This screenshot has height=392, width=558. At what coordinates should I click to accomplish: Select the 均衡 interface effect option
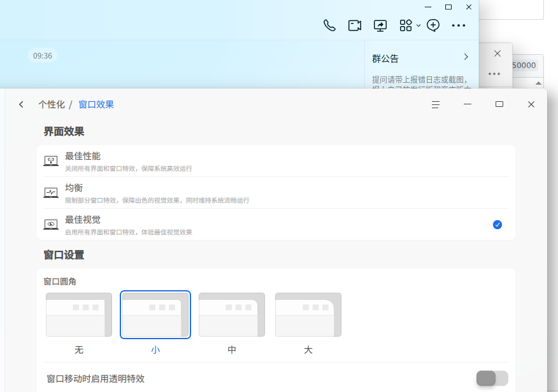[x=276, y=193]
